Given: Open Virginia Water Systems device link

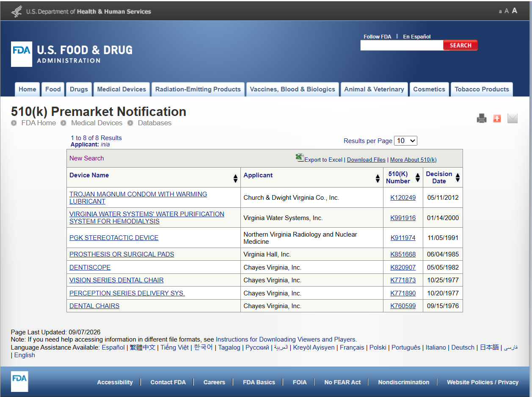Looking at the screenshot, I should click(147, 218).
